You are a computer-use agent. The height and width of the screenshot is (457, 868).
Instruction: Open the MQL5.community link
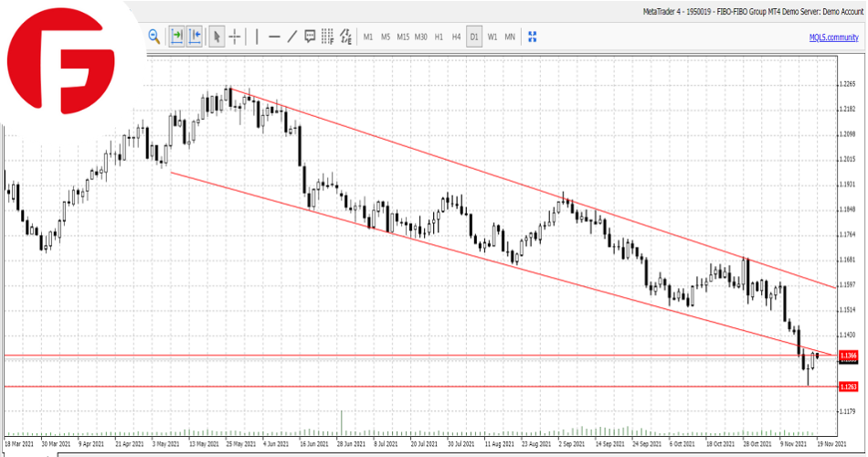[833, 37]
